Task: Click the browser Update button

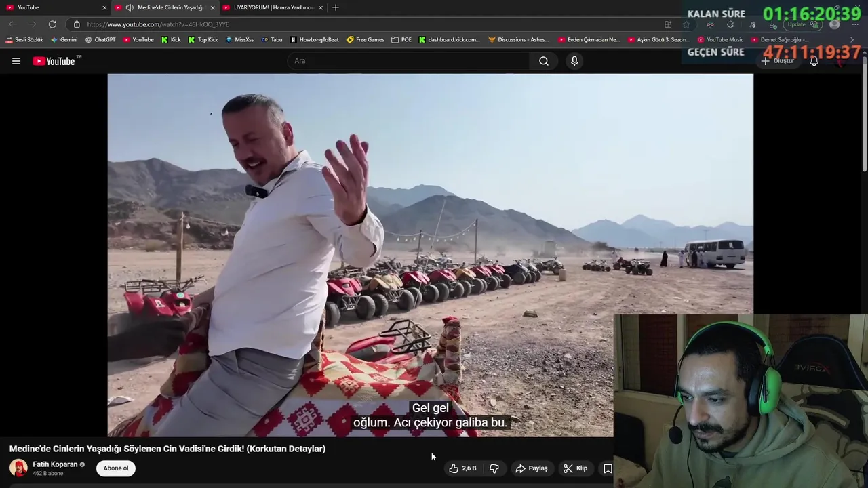Action: 802,24
